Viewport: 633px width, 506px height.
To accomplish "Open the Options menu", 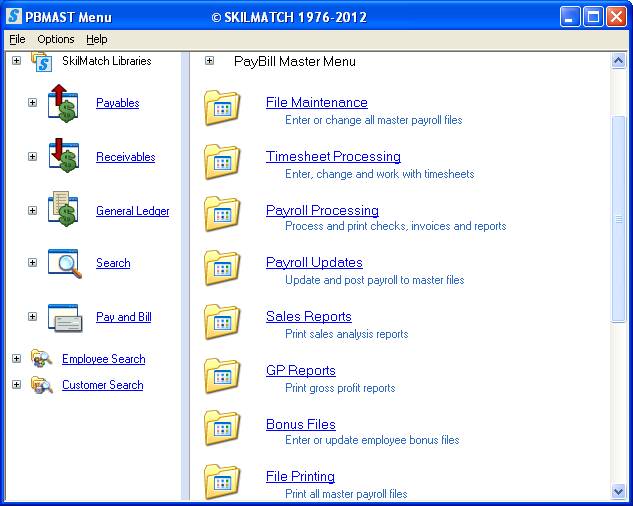I will tap(56, 39).
